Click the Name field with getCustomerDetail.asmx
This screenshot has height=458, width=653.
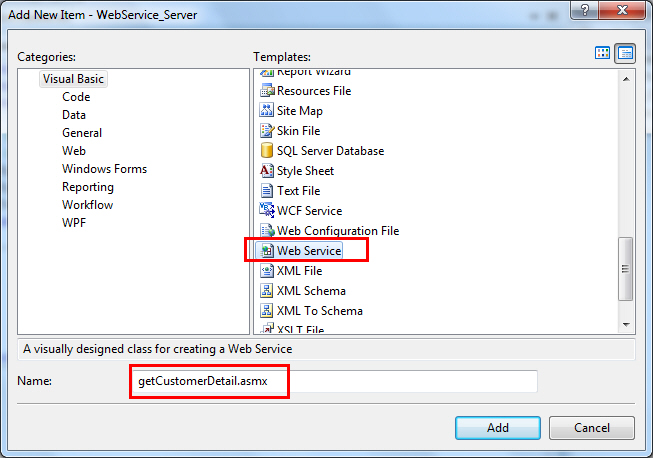tap(334, 381)
